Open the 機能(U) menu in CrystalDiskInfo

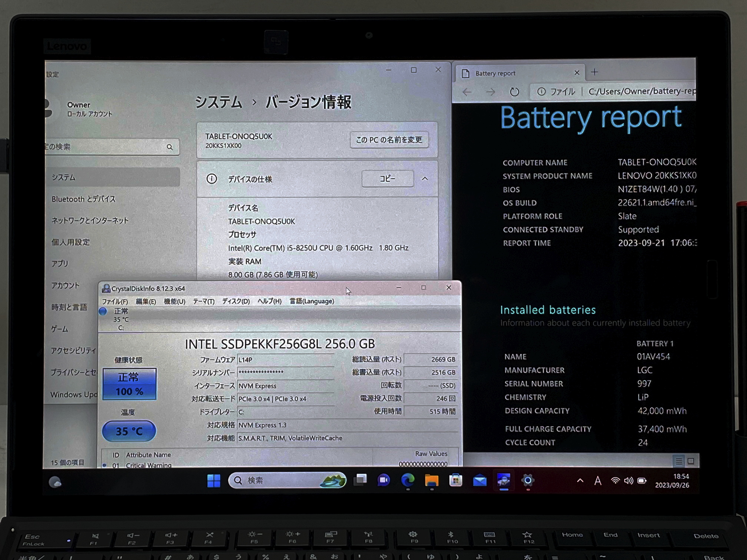175,301
